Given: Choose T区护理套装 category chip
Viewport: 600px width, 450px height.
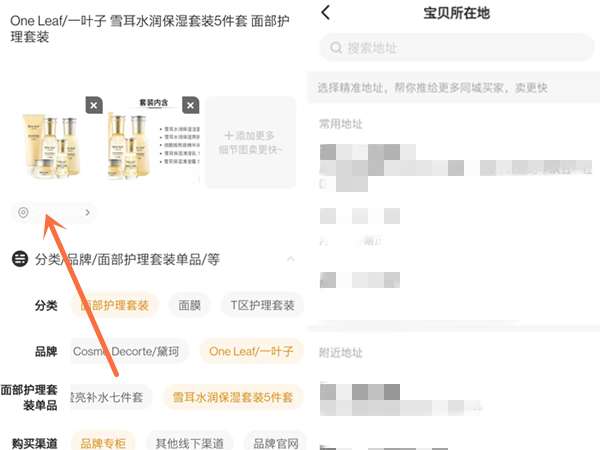Looking at the screenshot, I should [262, 305].
